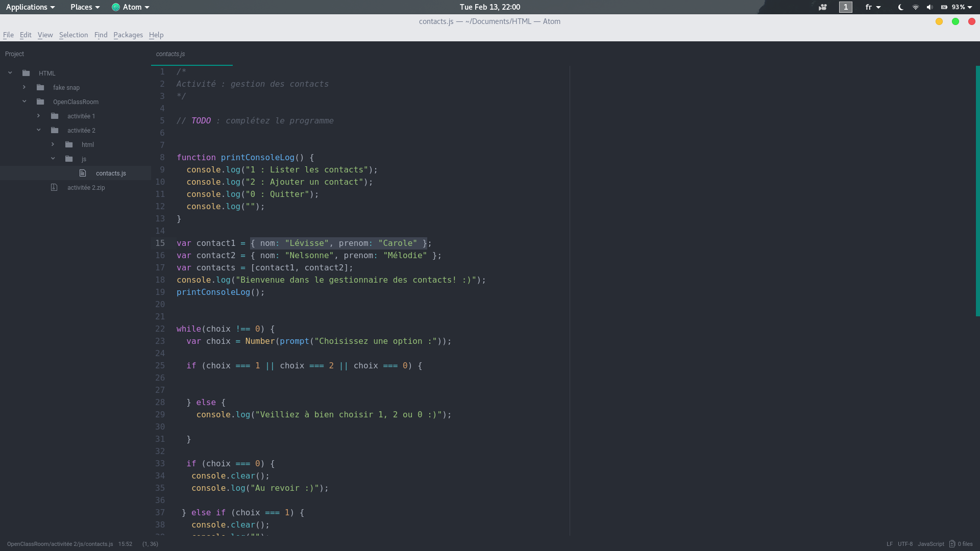Click the contacts.js file icon in tree
Viewport: 980px width, 551px height.
tap(83, 173)
